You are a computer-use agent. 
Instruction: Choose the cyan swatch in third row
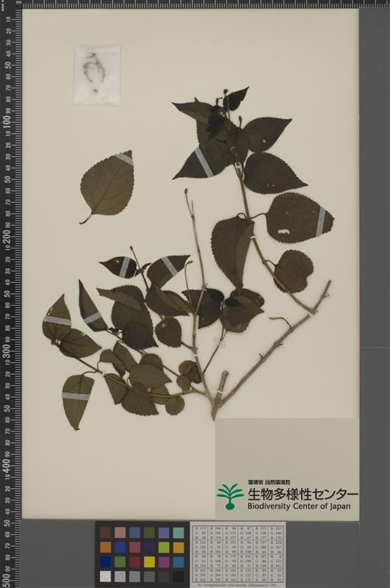click(x=178, y=562)
